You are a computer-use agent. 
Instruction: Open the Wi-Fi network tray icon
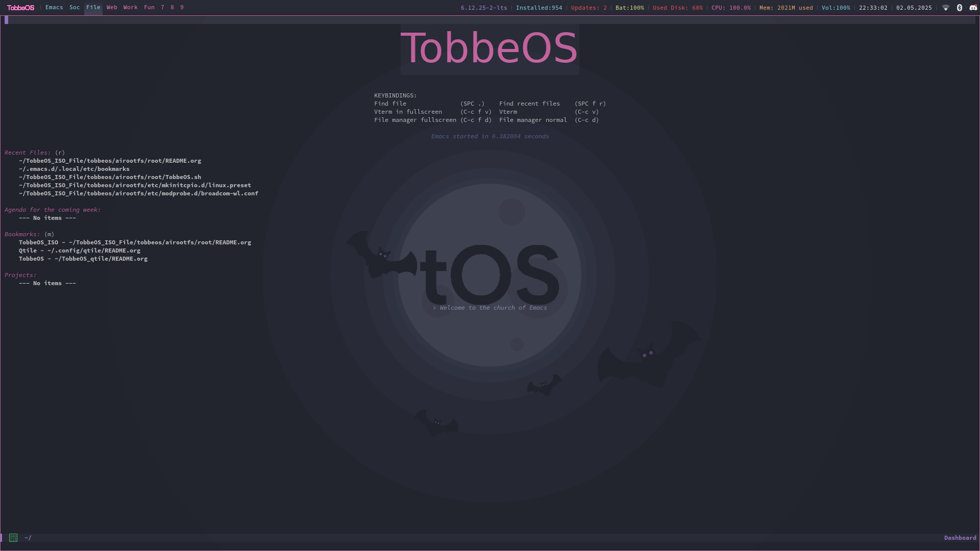click(946, 8)
